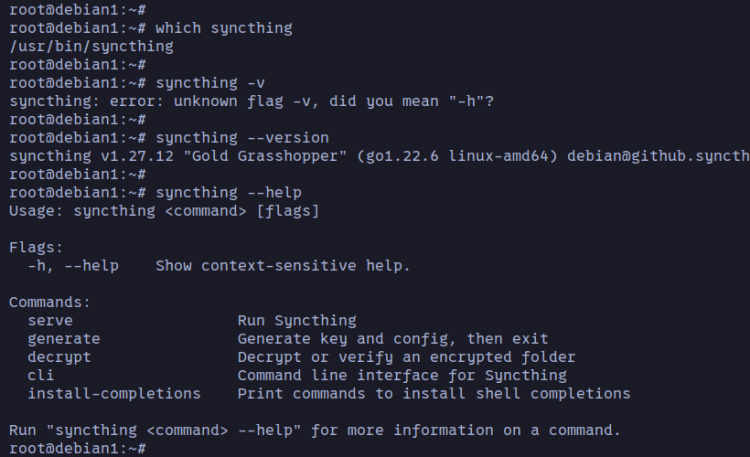This screenshot has width=750, height=457.
Task: Click the "cli" command name
Action: pyautogui.click(x=41, y=375)
